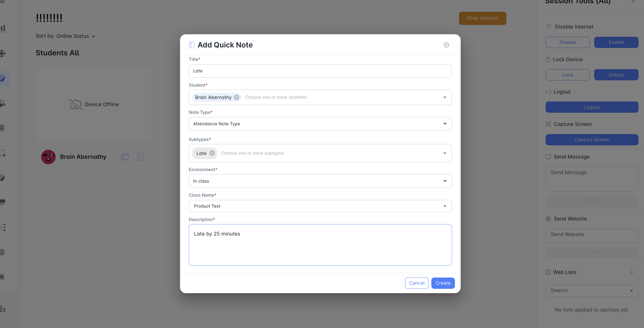Screen dimensions: 644x328
Task: Open Brain Abernathy's quick note icon
Action: coord(140,157)
